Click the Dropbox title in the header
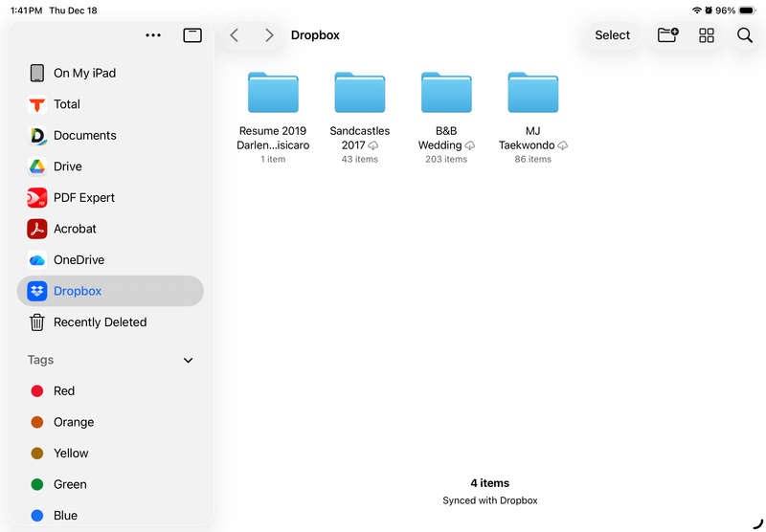The width and height of the screenshot is (766, 532). click(315, 35)
